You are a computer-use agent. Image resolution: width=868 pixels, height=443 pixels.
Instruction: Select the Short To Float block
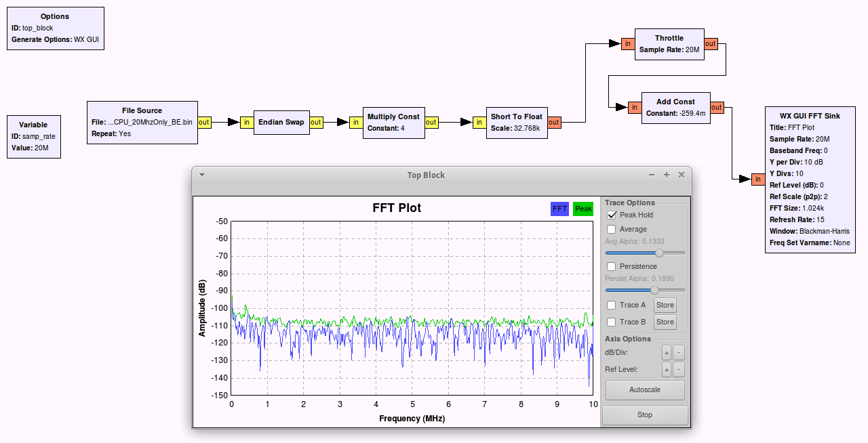coord(517,122)
